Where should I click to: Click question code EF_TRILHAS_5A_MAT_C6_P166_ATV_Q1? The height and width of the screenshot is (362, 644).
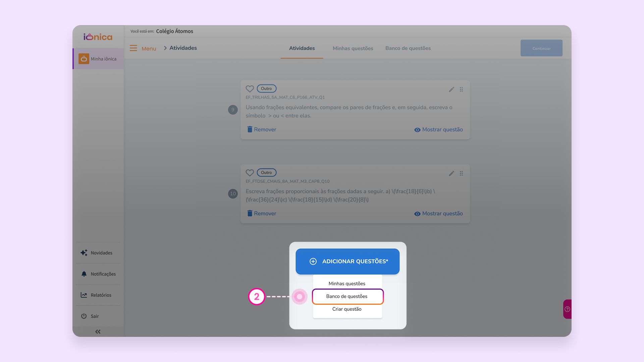click(x=285, y=97)
